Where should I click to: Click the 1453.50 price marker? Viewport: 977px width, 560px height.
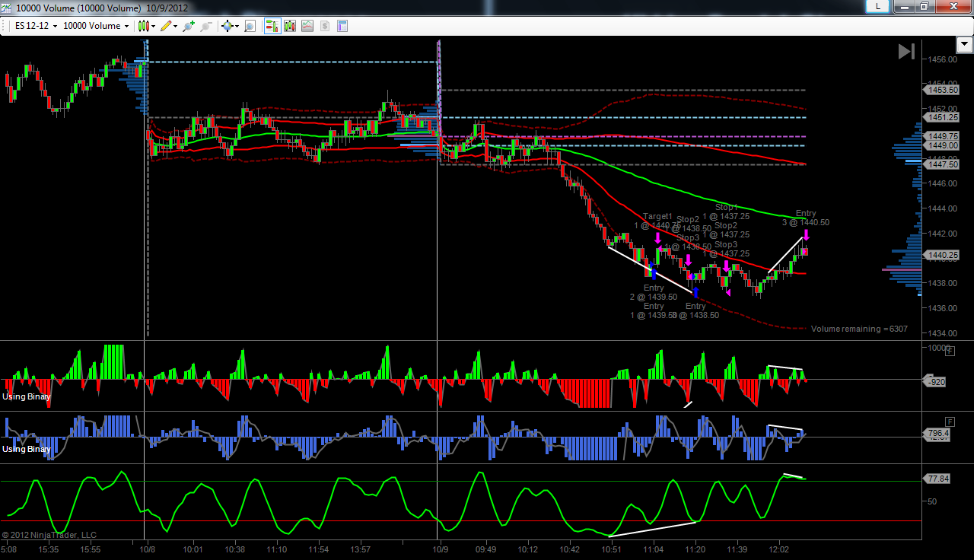tap(941, 90)
